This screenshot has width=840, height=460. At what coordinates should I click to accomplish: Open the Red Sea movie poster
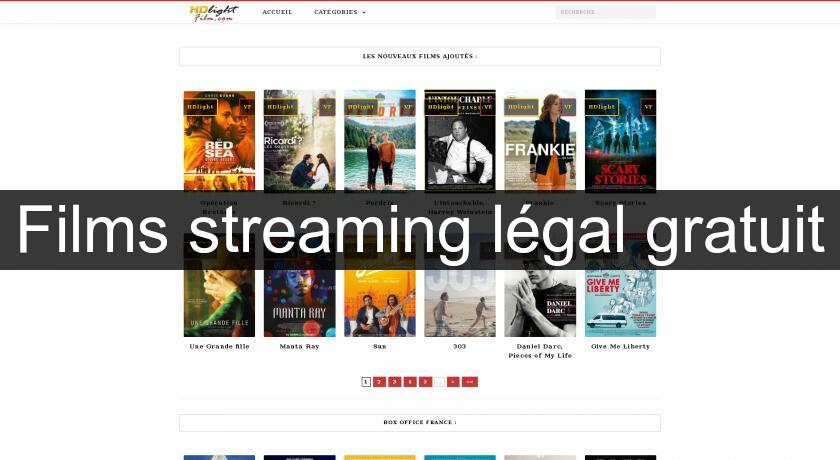tap(219, 140)
